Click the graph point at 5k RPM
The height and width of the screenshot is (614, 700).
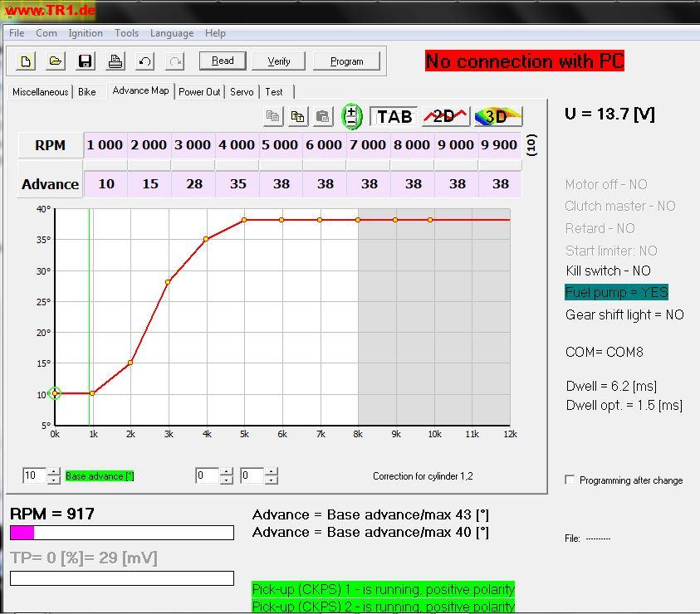pos(244,220)
